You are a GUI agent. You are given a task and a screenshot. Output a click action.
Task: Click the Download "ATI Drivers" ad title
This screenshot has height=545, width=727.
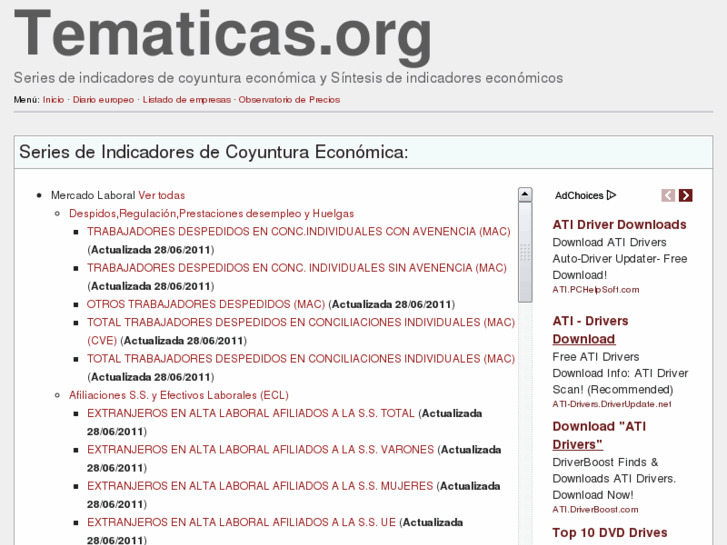pyautogui.click(x=599, y=435)
